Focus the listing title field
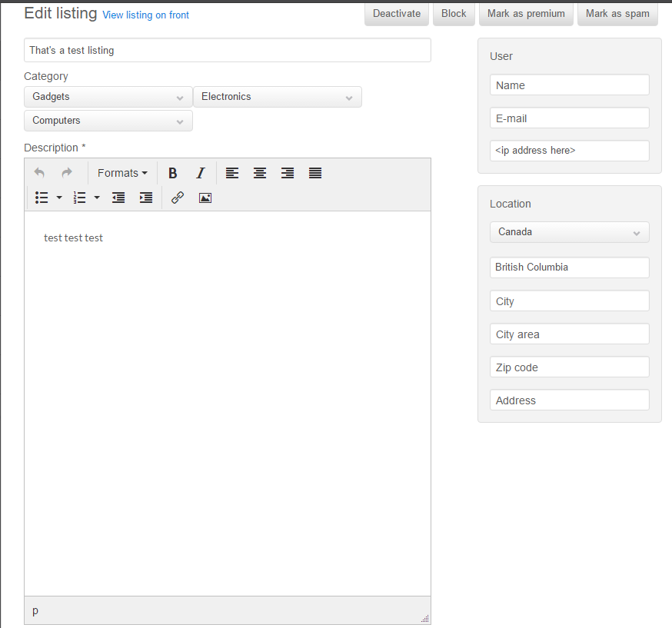 point(228,50)
